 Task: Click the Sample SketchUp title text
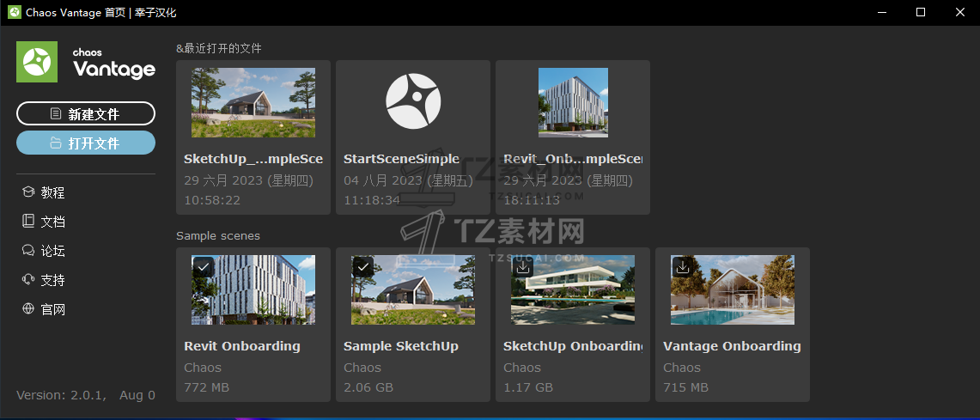(401, 345)
